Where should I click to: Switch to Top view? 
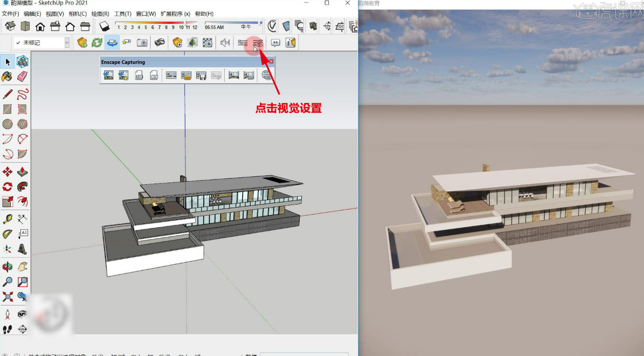[25, 26]
